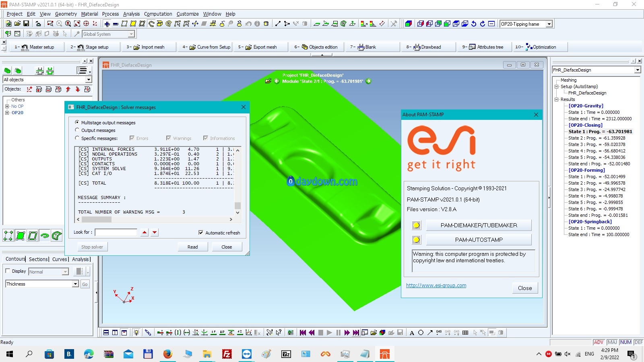Select Specific messages radio button

click(x=77, y=138)
